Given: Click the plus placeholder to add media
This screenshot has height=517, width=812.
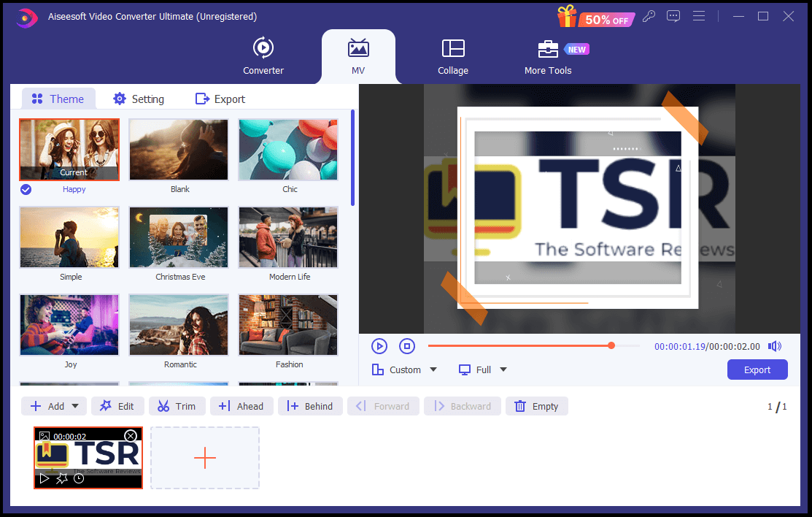Looking at the screenshot, I should pyautogui.click(x=205, y=458).
